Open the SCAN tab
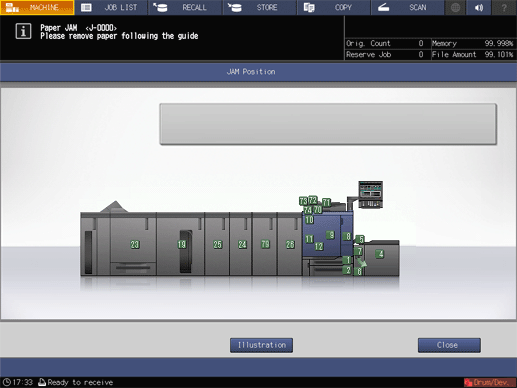The image size is (517, 388). [408, 7]
